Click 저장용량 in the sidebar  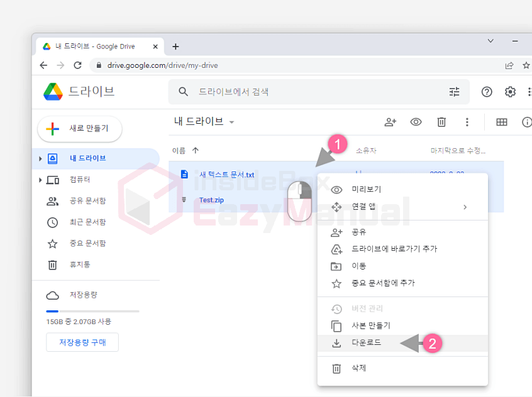click(x=83, y=295)
